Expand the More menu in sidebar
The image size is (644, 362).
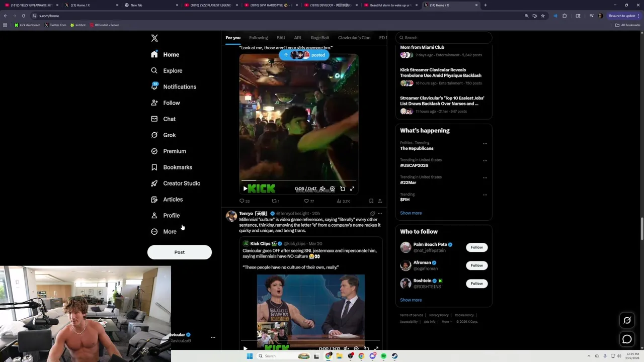pyautogui.click(x=164, y=231)
